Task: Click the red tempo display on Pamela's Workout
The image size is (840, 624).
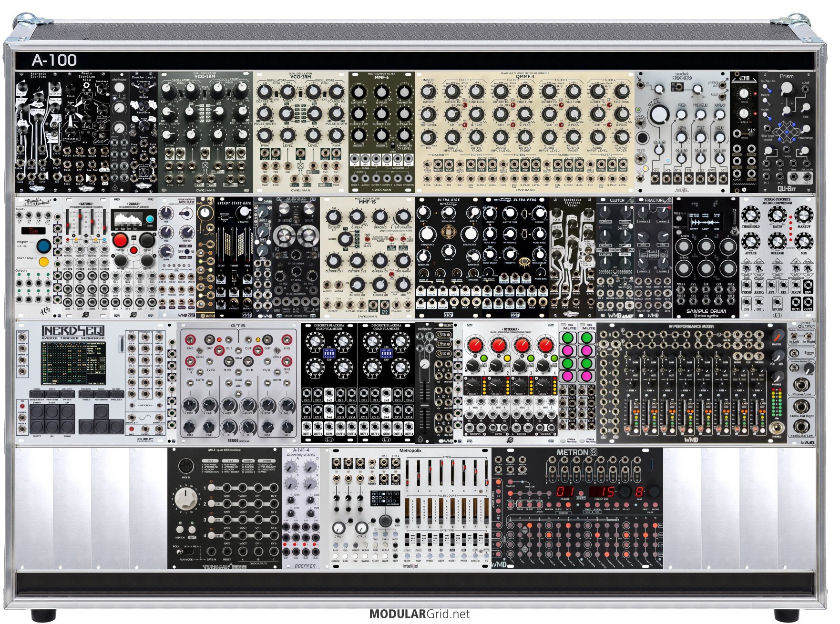Action: pos(33,231)
